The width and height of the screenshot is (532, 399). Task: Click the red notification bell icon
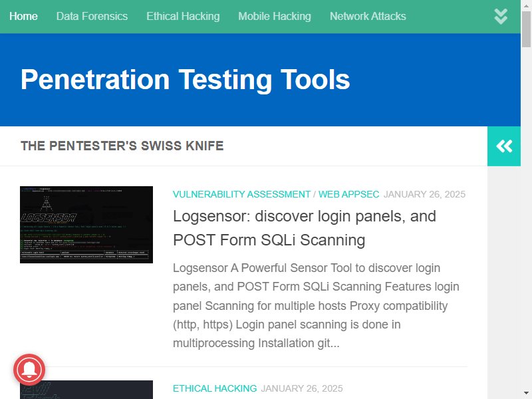coord(29,370)
